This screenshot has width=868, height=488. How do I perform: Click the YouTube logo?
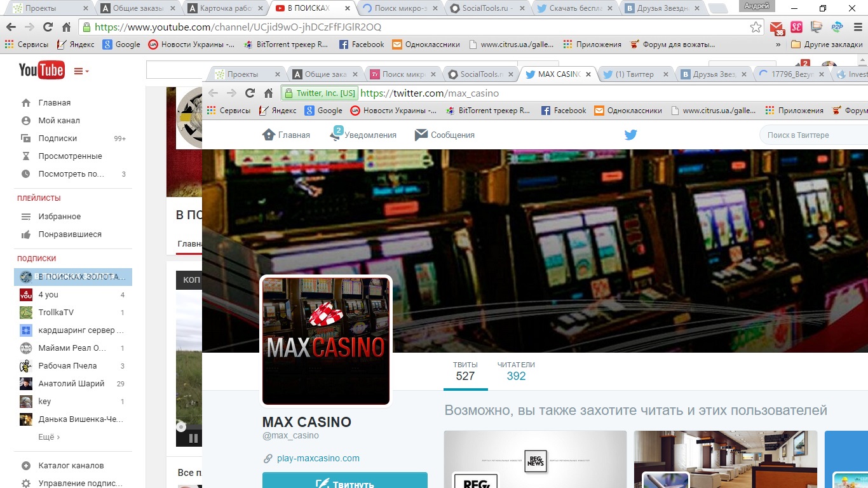(41, 70)
